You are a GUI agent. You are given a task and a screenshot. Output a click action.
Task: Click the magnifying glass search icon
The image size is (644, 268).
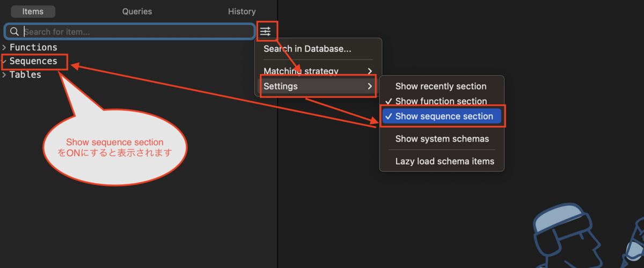point(14,32)
